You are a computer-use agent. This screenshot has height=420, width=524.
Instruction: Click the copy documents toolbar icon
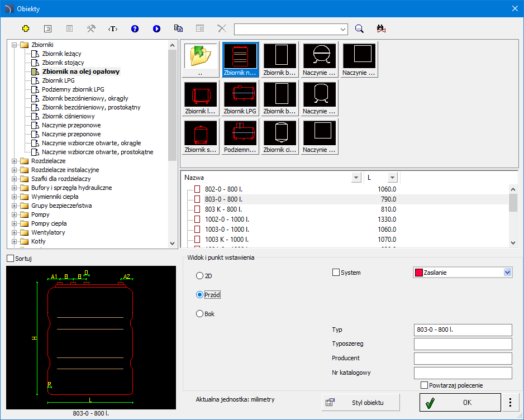pyautogui.click(x=178, y=28)
